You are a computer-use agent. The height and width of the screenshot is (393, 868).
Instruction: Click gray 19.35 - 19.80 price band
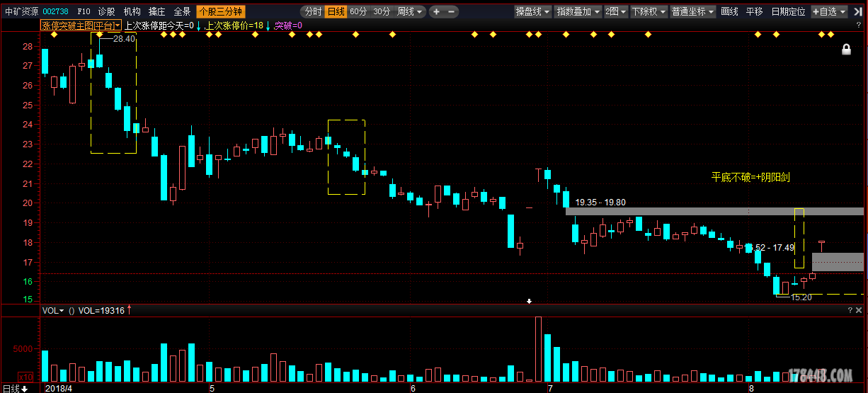pyautogui.click(x=714, y=211)
